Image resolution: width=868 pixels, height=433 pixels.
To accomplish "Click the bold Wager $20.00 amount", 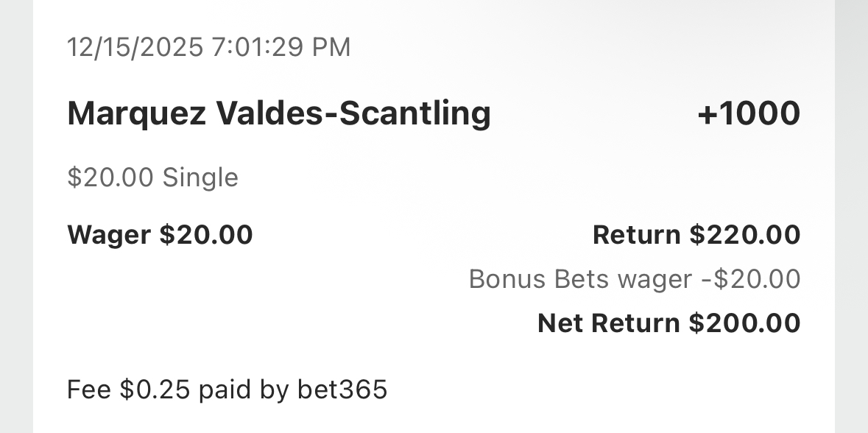I will [x=205, y=236].
